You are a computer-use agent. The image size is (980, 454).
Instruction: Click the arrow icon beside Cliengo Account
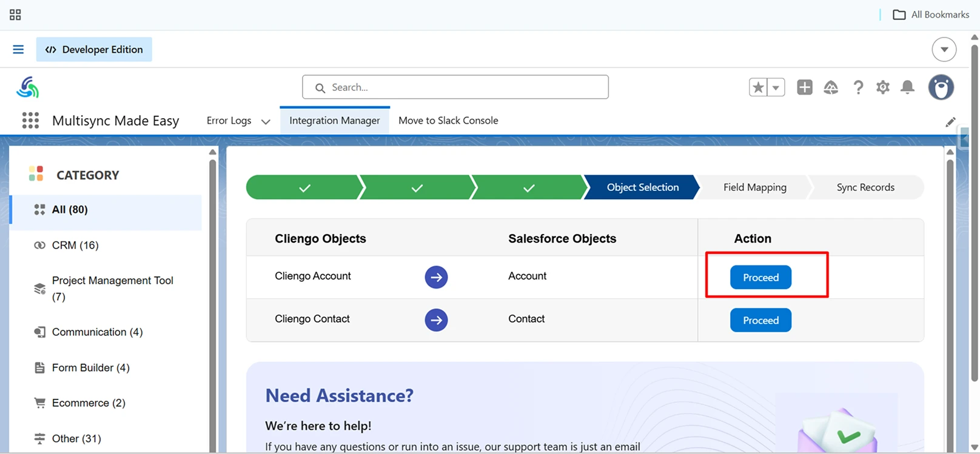point(436,277)
